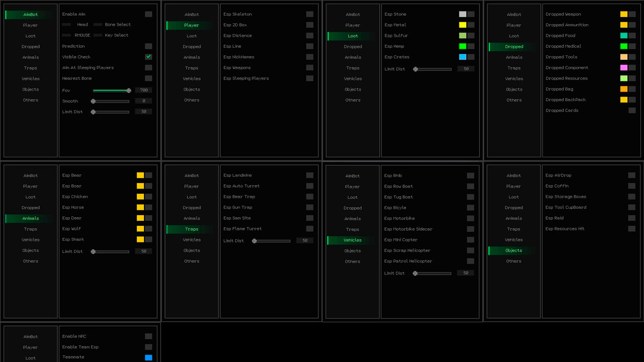
Task: Click Limit Dist slider under Esp Crates
Action: pos(433,69)
